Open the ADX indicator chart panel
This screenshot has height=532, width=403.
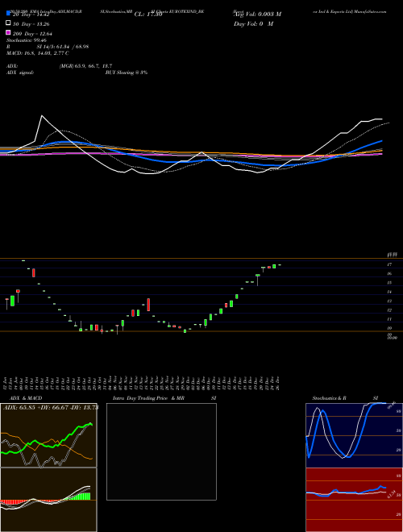(x=48, y=435)
